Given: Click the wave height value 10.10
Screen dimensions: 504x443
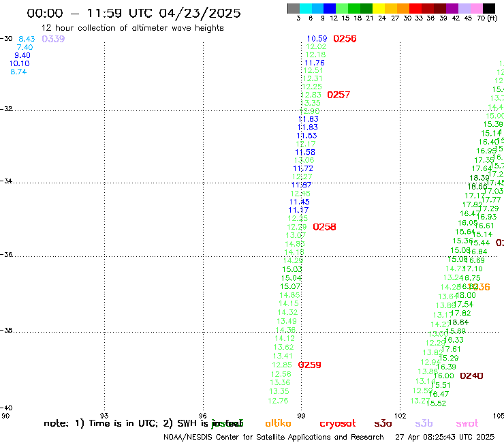Looking at the screenshot, I should tap(19, 63).
